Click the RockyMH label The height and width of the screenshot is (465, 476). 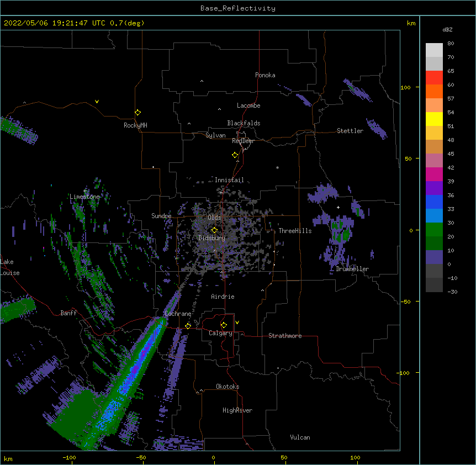pyautogui.click(x=135, y=125)
